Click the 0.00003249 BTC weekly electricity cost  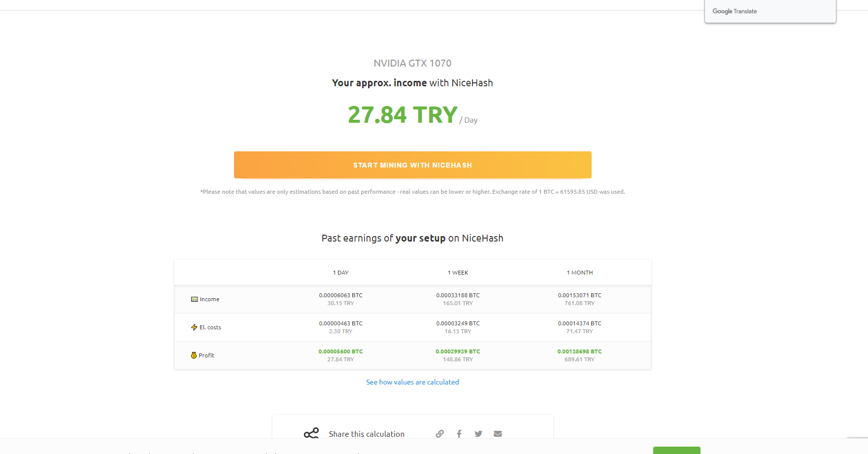click(x=458, y=323)
